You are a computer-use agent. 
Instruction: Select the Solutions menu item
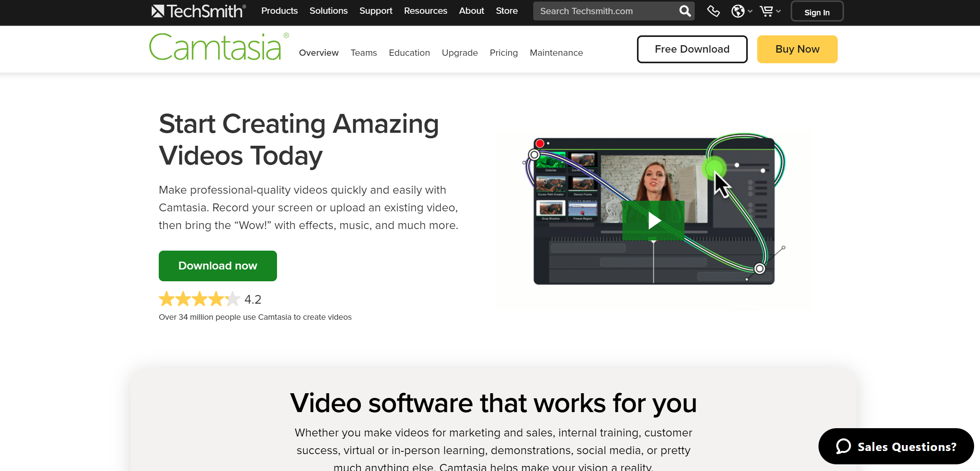click(x=329, y=11)
